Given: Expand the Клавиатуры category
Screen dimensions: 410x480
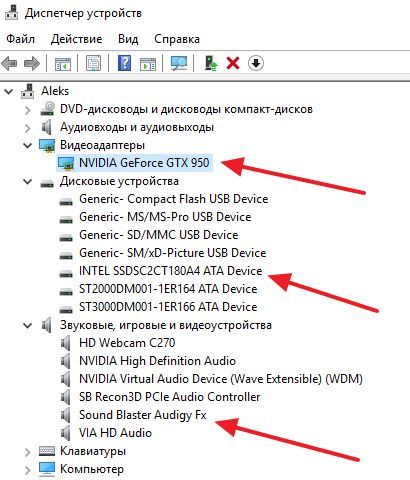Looking at the screenshot, I should (x=28, y=452).
